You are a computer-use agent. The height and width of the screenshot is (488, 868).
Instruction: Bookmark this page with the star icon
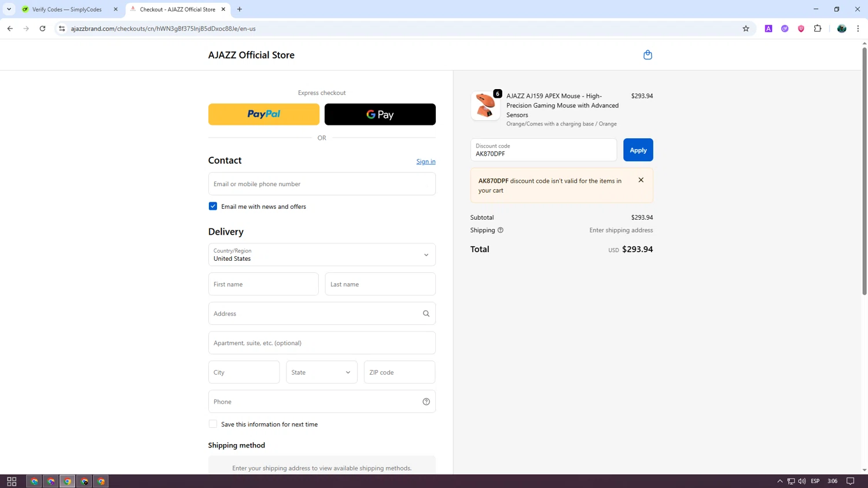(x=746, y=28)
